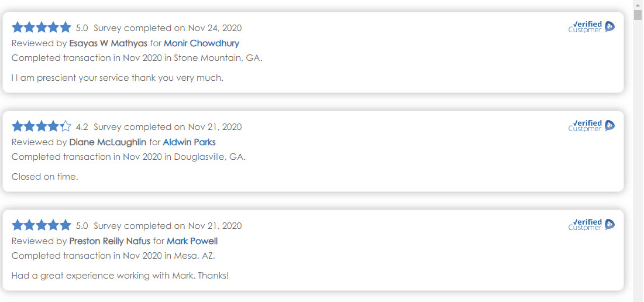The image size is (644, 302).
Task: Click the scrollbar track below the thumb
Action: click(x=638, y=176)
